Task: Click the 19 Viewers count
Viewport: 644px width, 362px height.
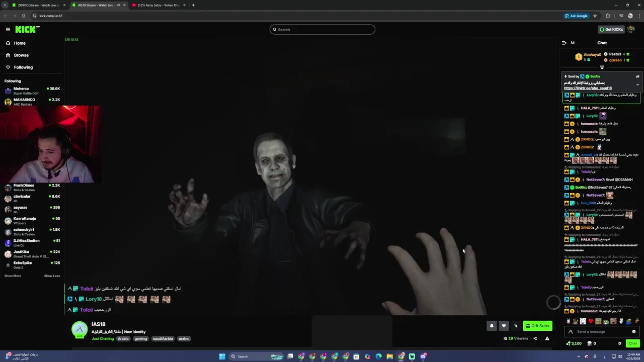Action: 516,338
